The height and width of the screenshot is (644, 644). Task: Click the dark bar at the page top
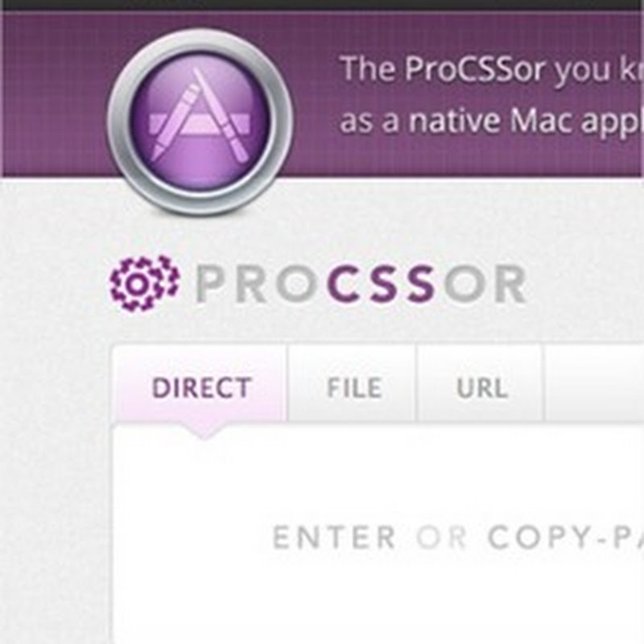point(322,5)
